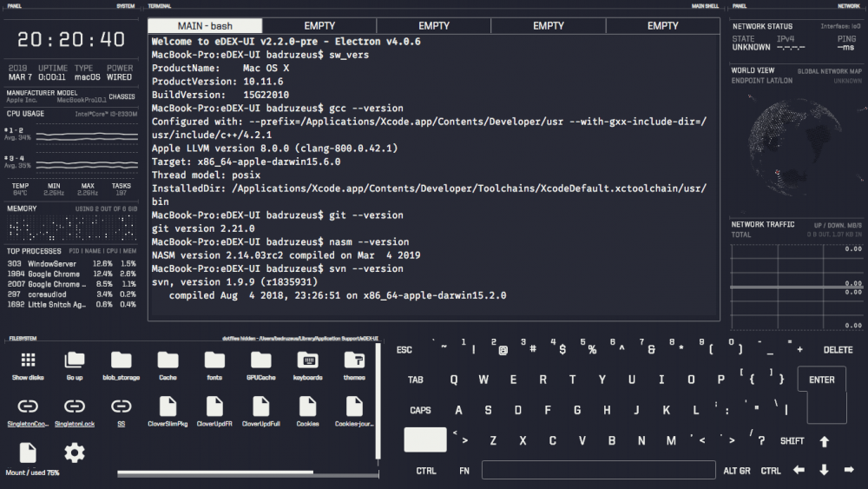The image size is (868, 489).
Task: Click the filesystem vertical scrollbar
Action: tap(378, 401)
